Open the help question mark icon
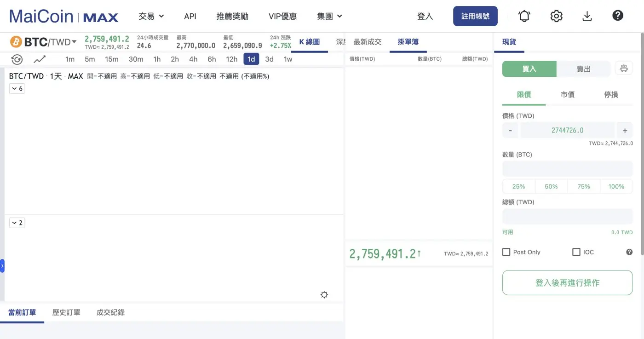The height and width of the screenshot is (339, 644). click(618, 16)
